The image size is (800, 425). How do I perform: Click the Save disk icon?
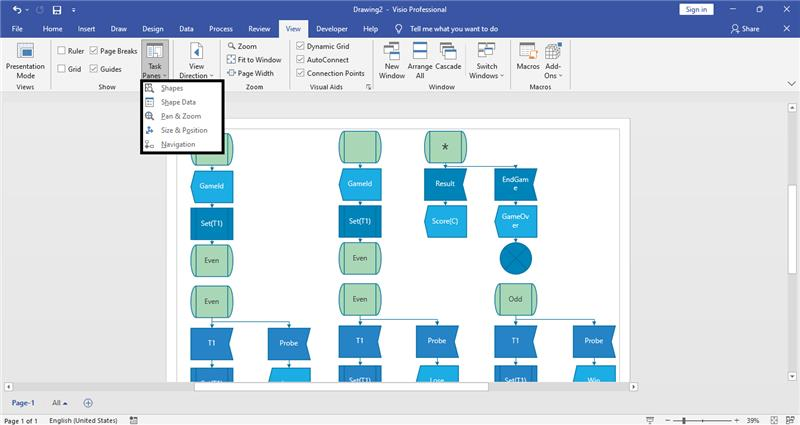coord(57,10)
